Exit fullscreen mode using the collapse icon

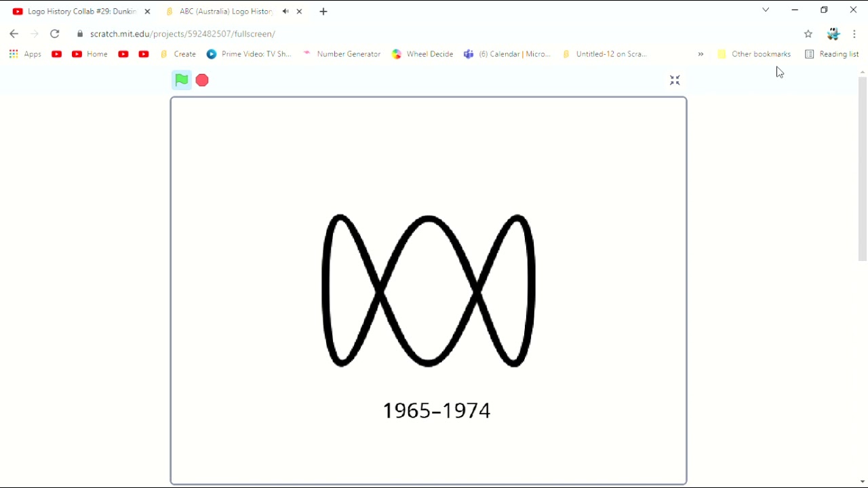[x=675, y=80]
